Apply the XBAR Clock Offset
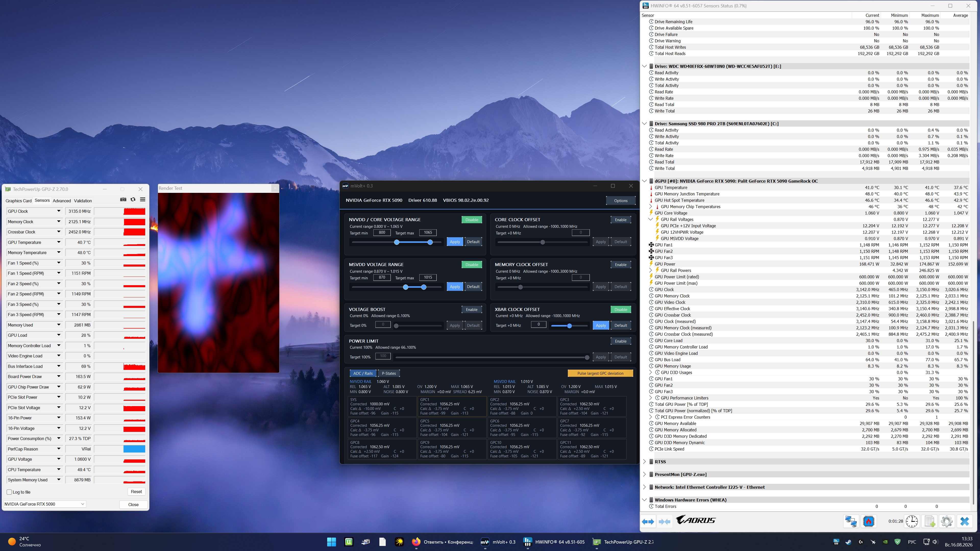 pyautogui.click(x=601, y=325)
